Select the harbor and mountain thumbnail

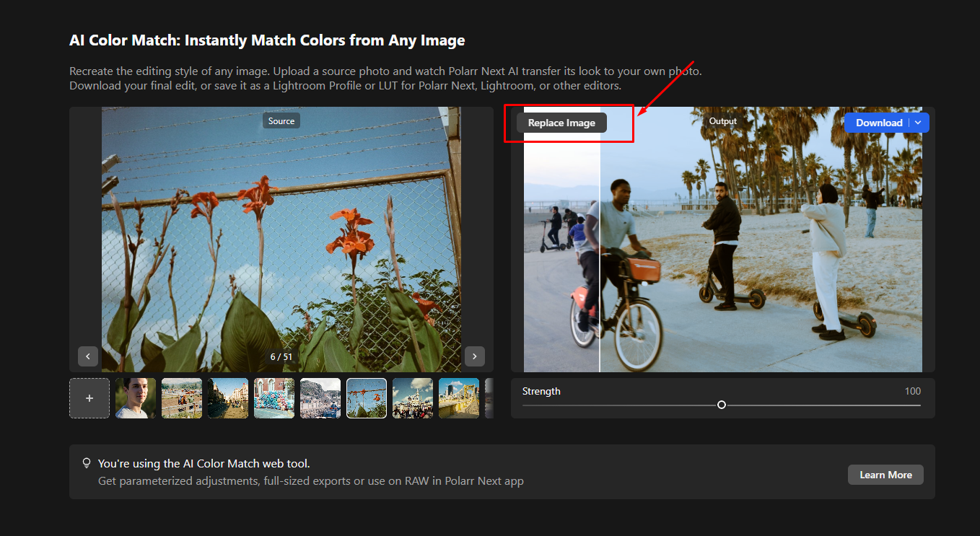coord(320,397)
